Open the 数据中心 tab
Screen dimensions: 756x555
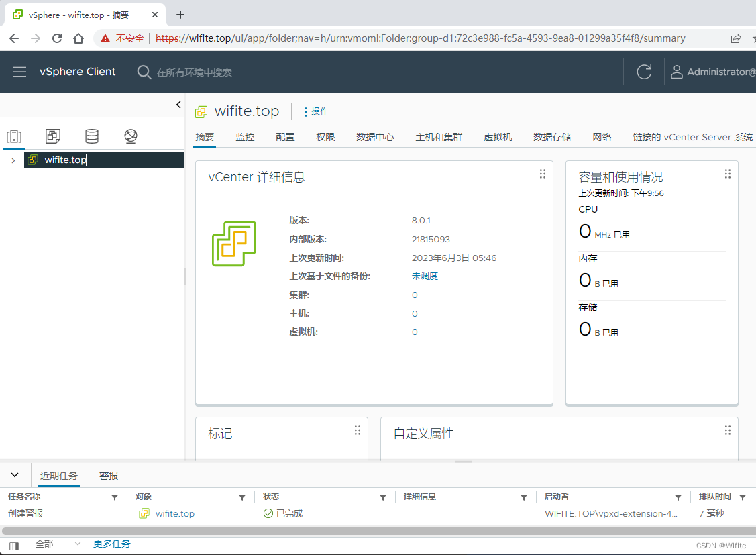click(x=375, y=137)
